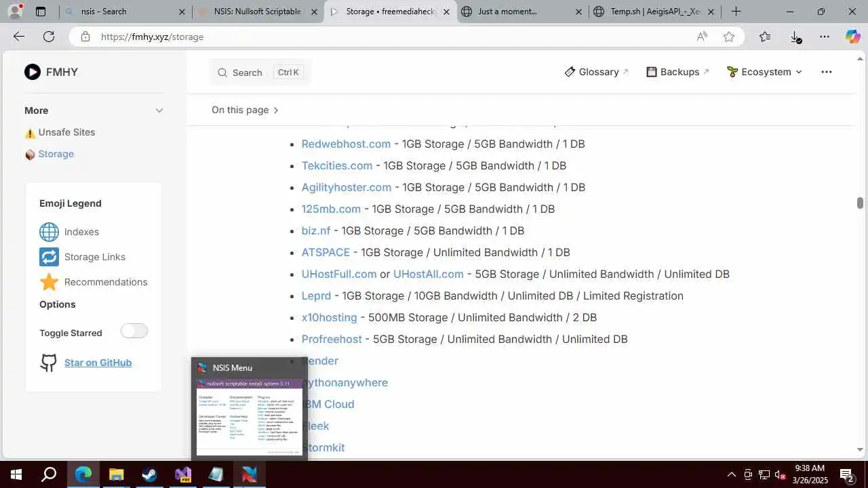Open the Downloads icon in the toolbar
Viewport: 868px width, 488px height.
pos(795,37)
